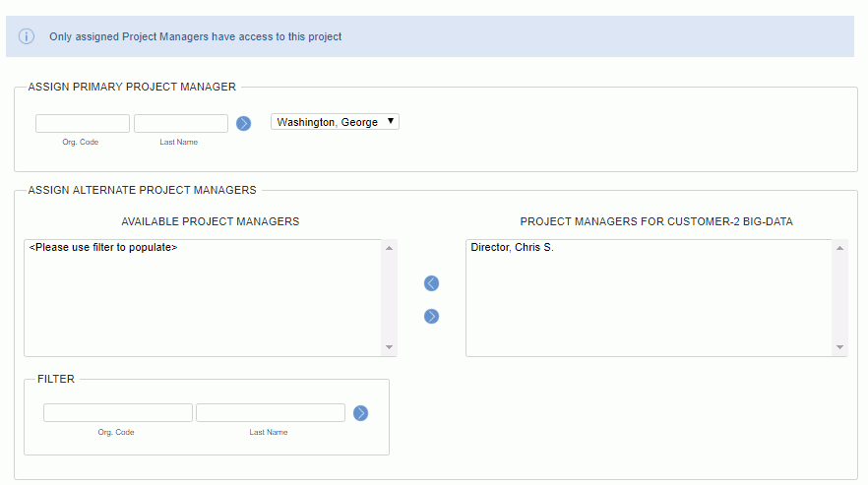Apply the filter with its arrow button
Image resolution: width=868 pixels, height=485 pixels.
360,413
